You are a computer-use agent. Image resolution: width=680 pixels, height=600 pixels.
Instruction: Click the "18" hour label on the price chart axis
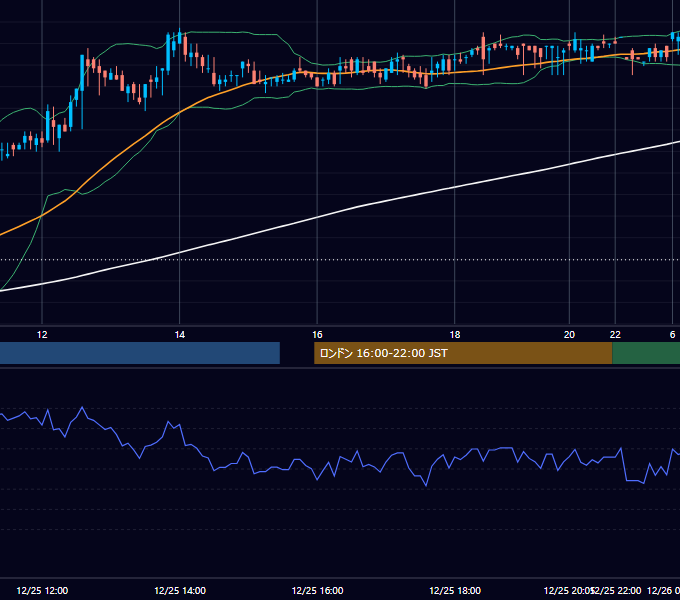point(454,335)
